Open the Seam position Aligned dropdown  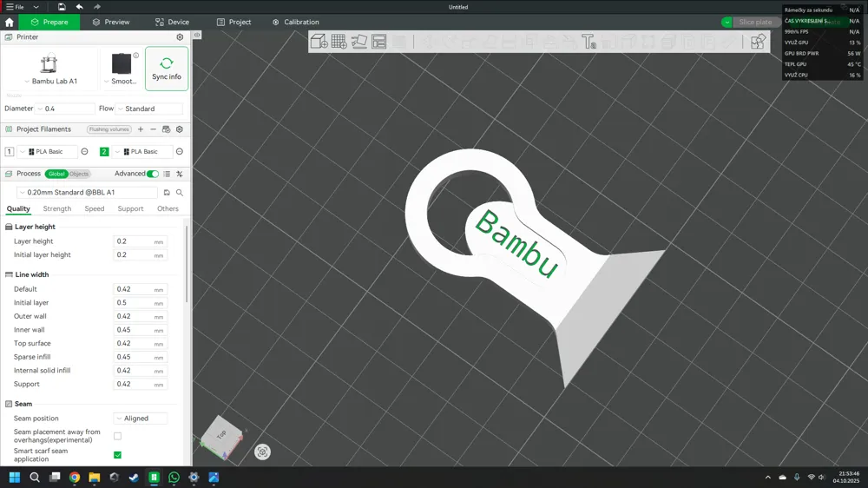[x=141, y=419]
